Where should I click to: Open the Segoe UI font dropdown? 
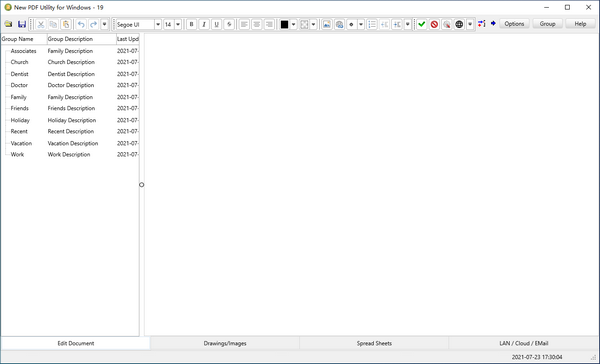pyautogui.click(x=158, y=24)
